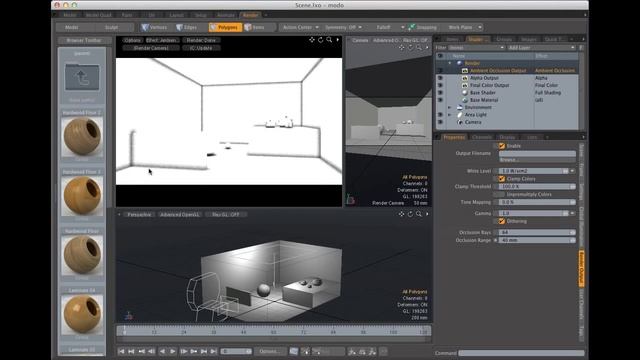Click the camera viewport rotate icon
This screenshot has width=640, height=360.
(x=410, y=48)
